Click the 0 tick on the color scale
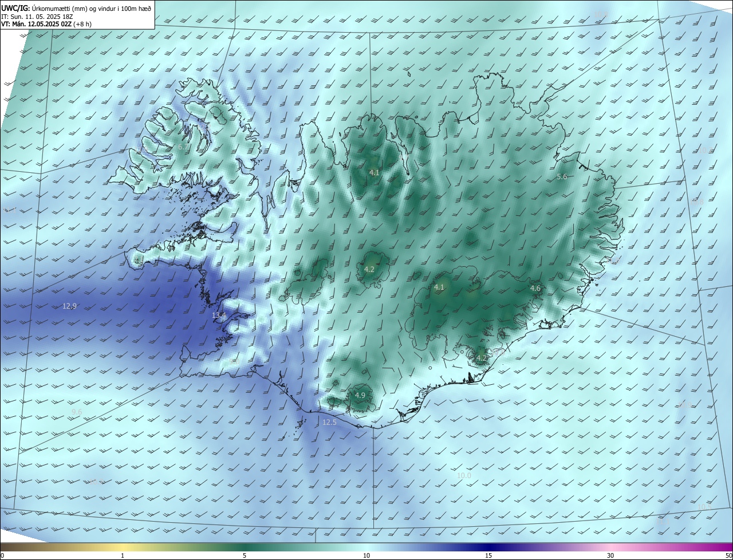This screenshot has width=733, height=560. click(x=2, y=555)
